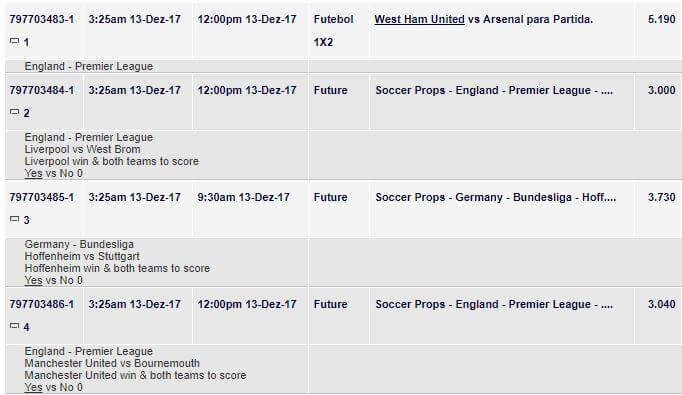682x395 pixels.
Task: Select ticket number 797703483-1
Action: click(42, 19)
